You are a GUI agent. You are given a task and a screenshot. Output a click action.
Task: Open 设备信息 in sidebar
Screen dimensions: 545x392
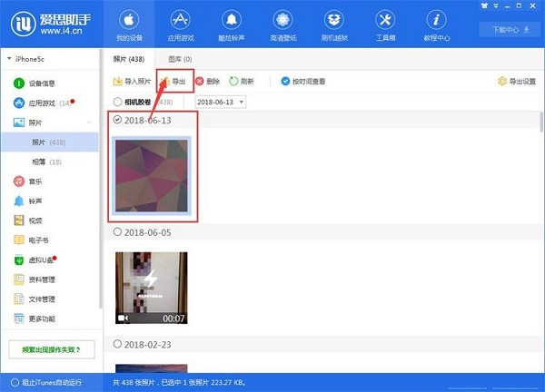click(x=35, y=83)
